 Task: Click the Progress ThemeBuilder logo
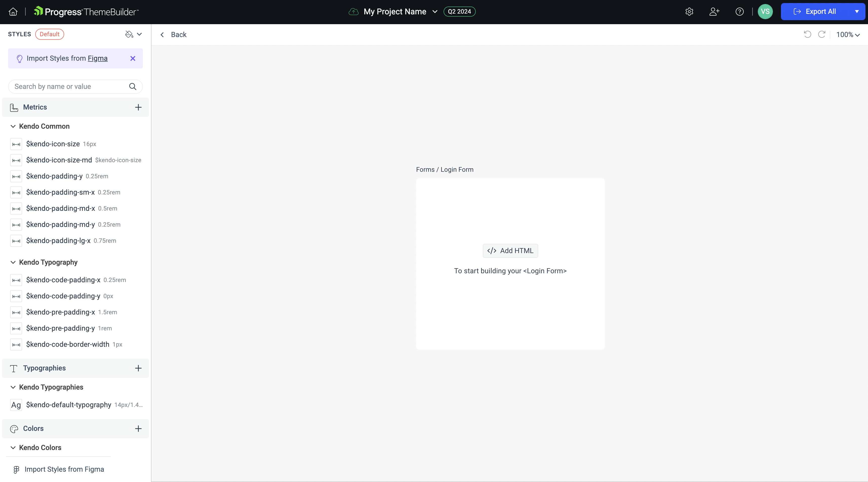point(86,12)
